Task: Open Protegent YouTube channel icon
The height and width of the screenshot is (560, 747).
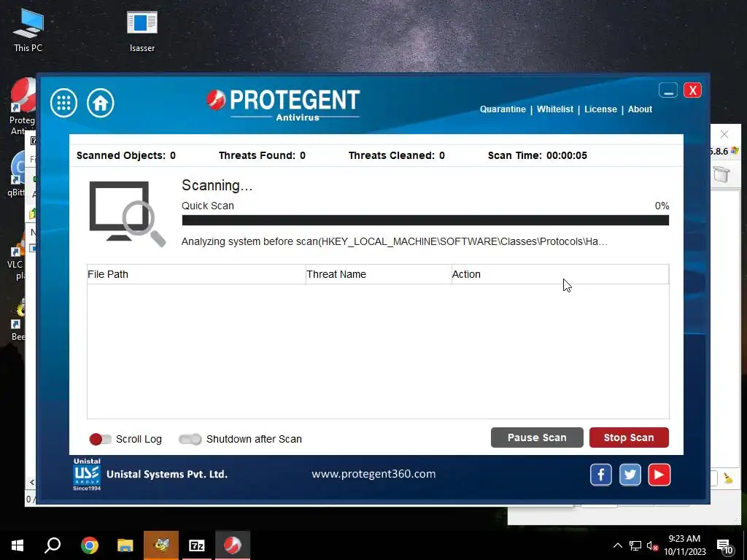Action: coord(659,475)
